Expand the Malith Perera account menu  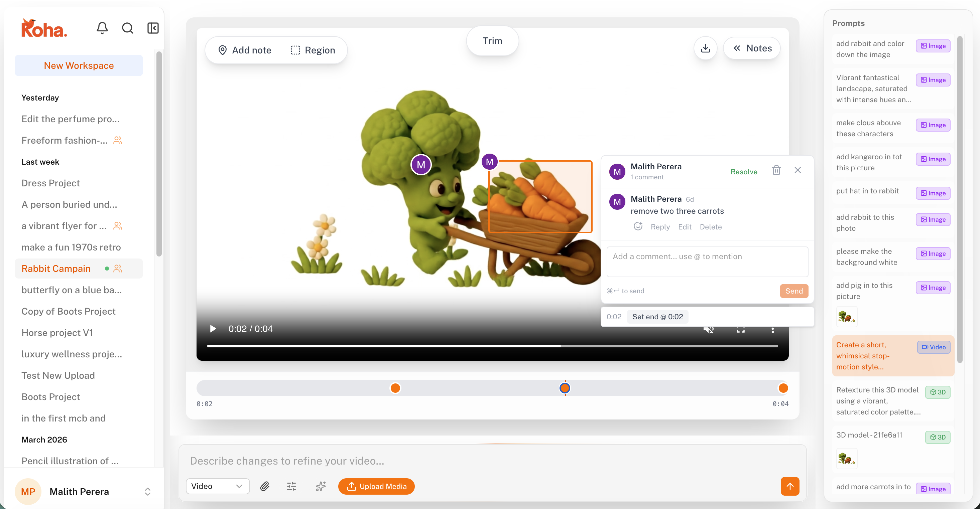pyautogui.click(x=148, y=492)
